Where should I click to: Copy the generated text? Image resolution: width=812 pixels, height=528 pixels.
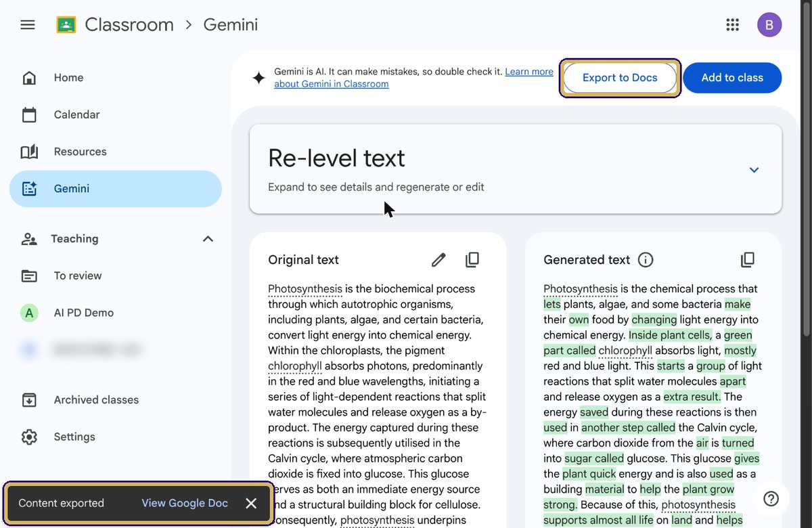(748, 260)
